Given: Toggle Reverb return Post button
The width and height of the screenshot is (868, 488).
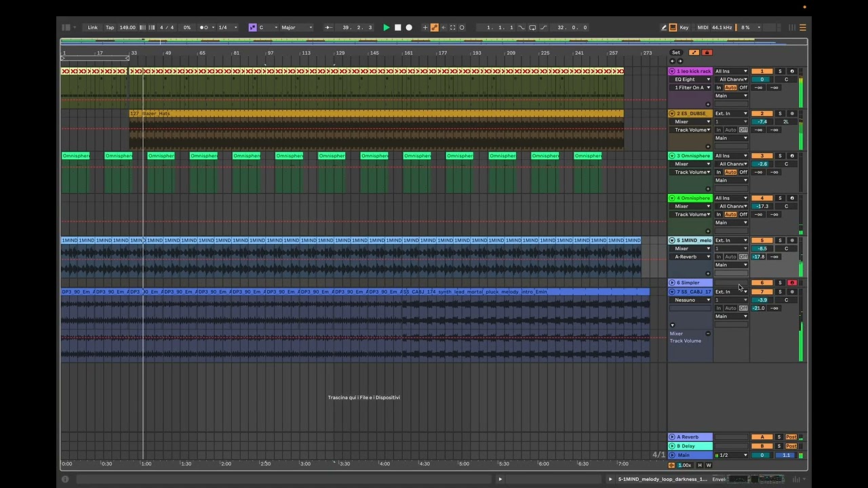Looking at the screenshot, I should tap(791, 437).
